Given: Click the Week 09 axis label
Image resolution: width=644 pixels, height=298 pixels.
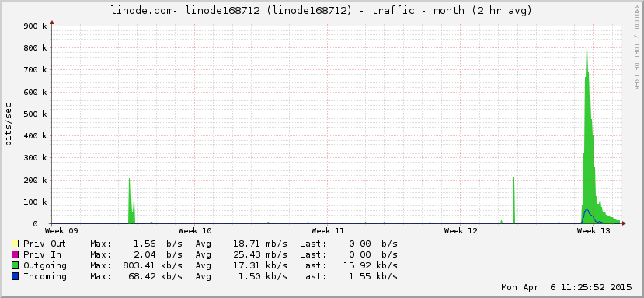Looking at the screenshot, I should tap(61, 231).
